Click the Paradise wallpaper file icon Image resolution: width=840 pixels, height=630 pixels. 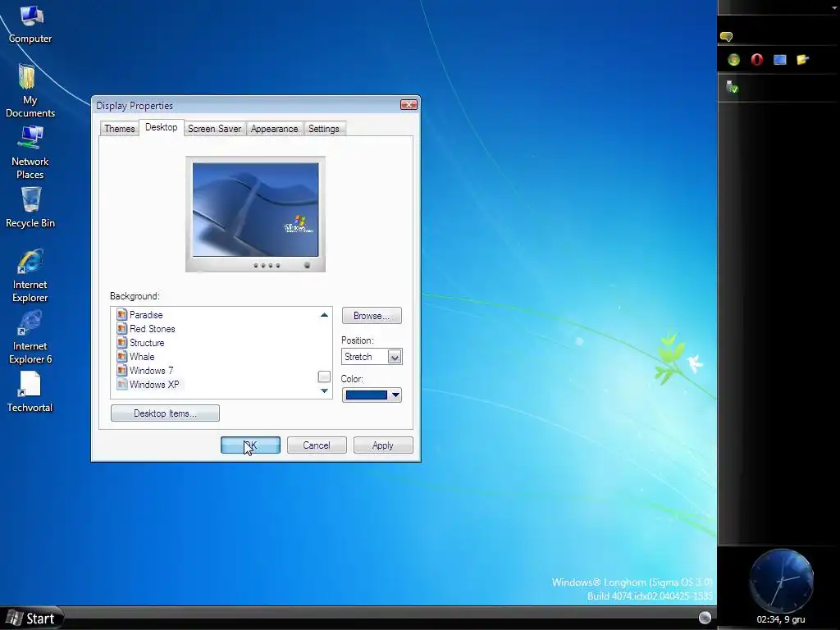point(121,314)
